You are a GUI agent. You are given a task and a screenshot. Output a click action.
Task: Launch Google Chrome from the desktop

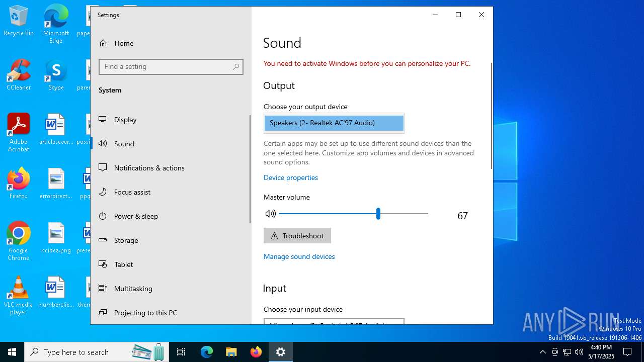pyautogui.click(x=19, y=241)
